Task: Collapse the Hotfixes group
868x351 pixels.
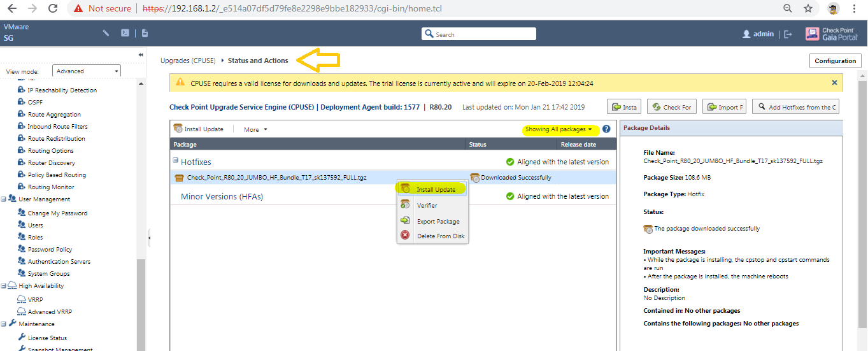Action: tap(175, 162)
